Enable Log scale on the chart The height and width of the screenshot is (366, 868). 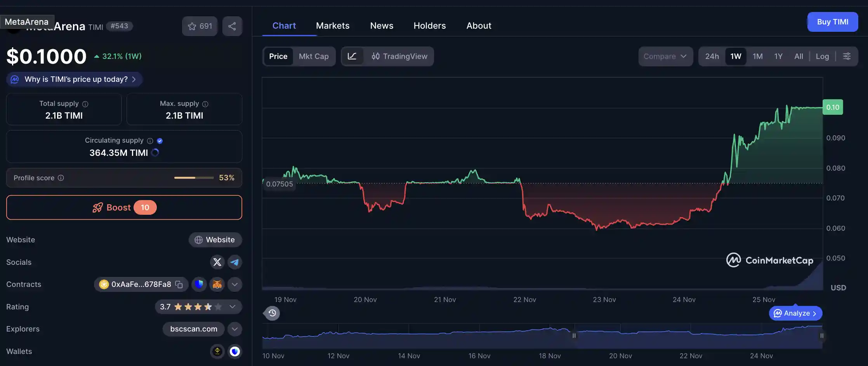coord(822,56)
